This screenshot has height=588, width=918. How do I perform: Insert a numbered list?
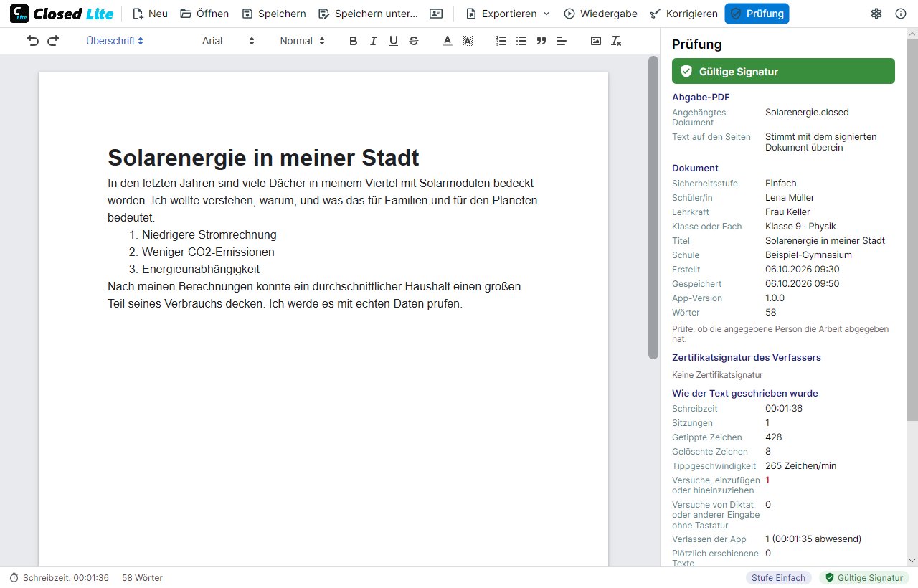501,41
